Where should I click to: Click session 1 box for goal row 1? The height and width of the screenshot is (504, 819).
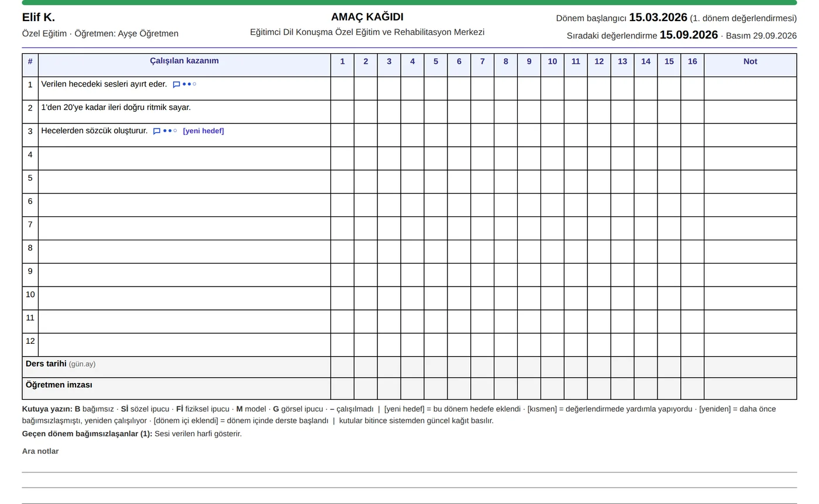tap(342, 88)
